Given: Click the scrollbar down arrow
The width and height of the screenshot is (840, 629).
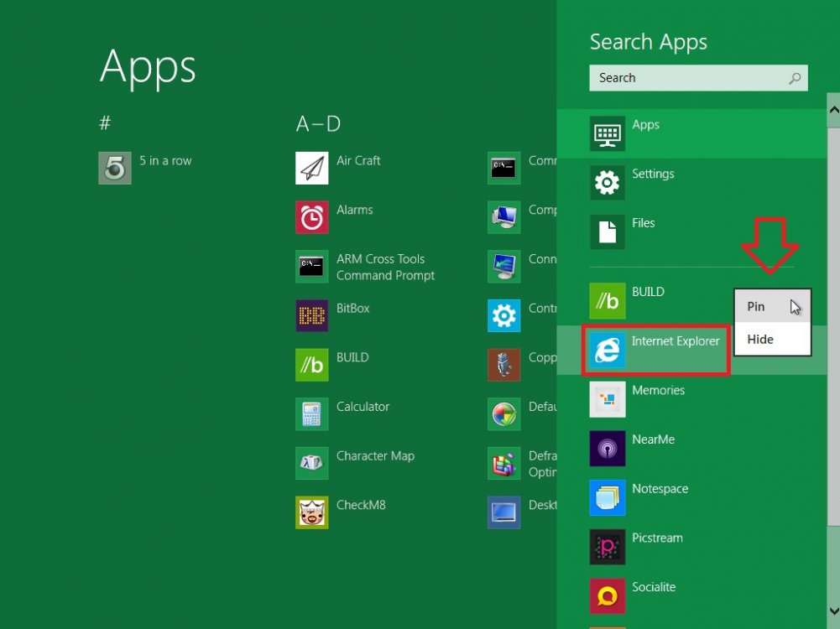Looking at the screenshot, I should pyautogui.click(x=833, y=611).
